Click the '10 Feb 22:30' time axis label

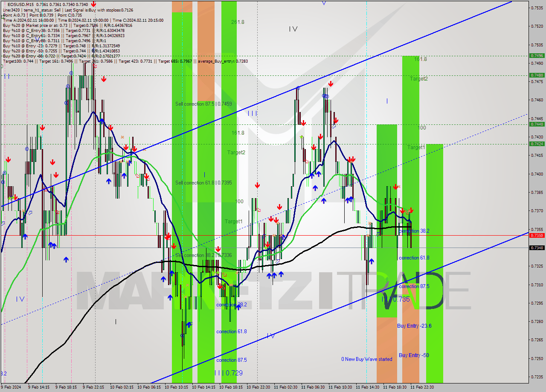pyautogui.click(x=259, y=387)
